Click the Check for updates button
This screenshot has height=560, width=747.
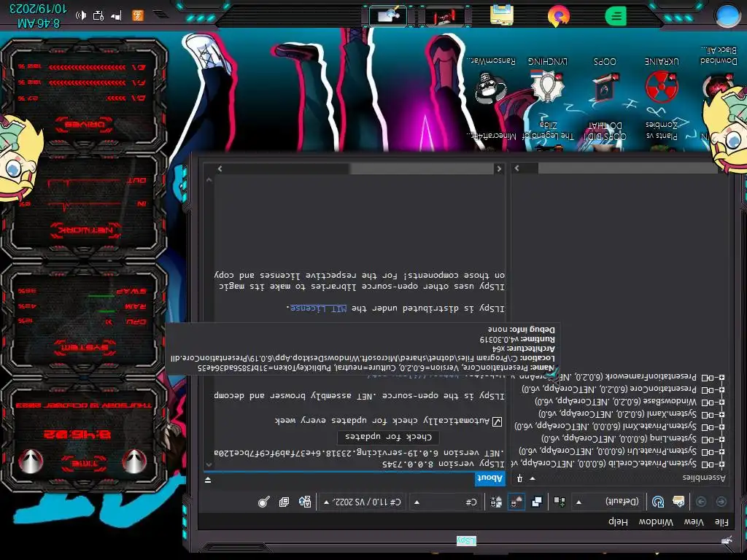[388, 437]
